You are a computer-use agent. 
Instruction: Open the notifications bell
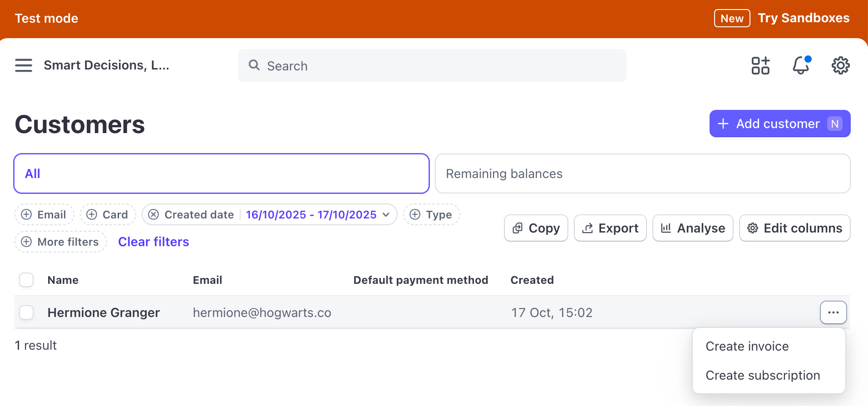click(x=801, y=65)
